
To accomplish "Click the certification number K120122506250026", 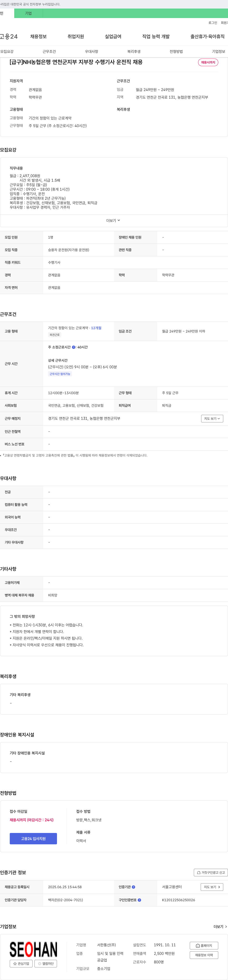I will pos(178,900).
